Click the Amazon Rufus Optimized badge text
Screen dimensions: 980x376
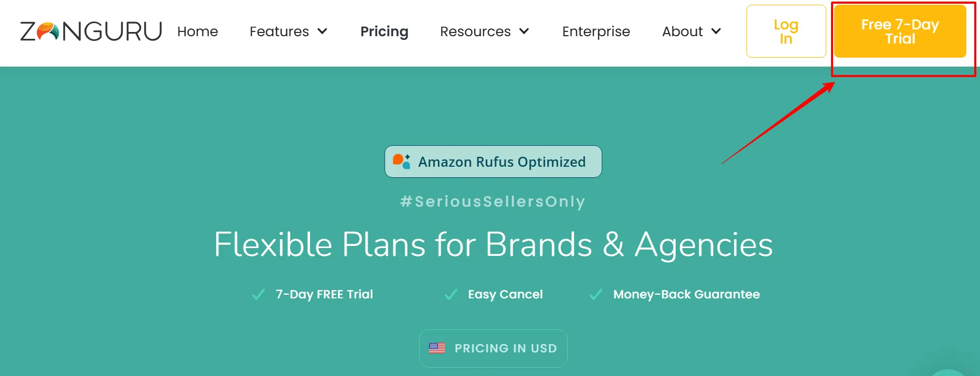click(502, 162)
